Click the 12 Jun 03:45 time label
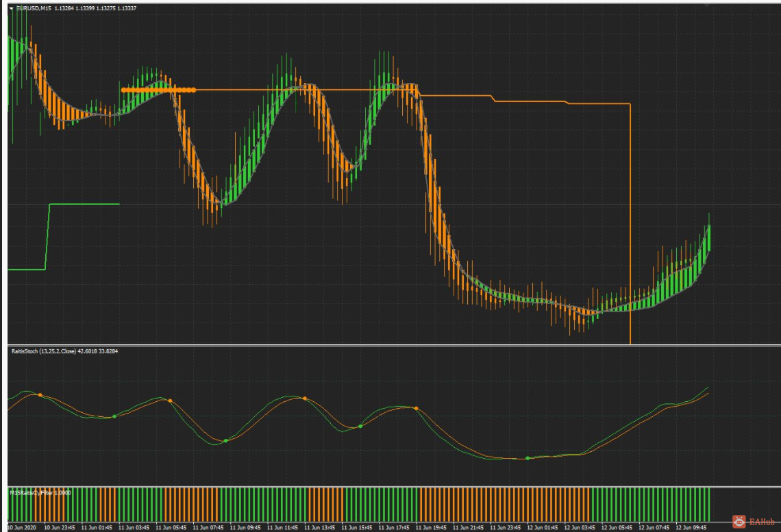The height and width of the screenshot is (532, 781). click(x=580, y=527)
